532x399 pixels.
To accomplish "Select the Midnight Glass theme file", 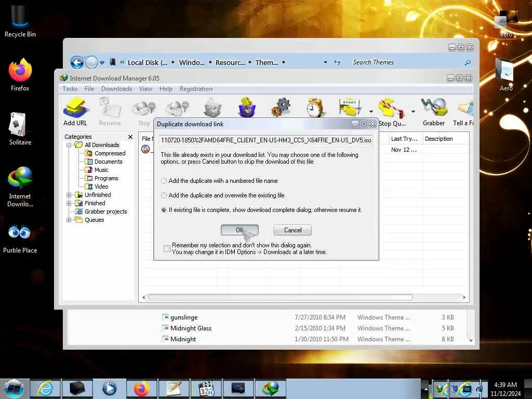I will [191, 328].
